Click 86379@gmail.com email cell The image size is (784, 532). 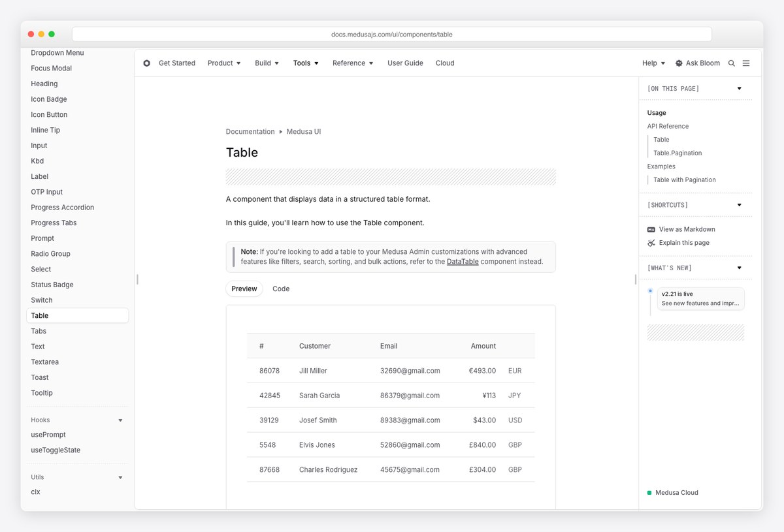pyautogui.click(x=410, y=396)
